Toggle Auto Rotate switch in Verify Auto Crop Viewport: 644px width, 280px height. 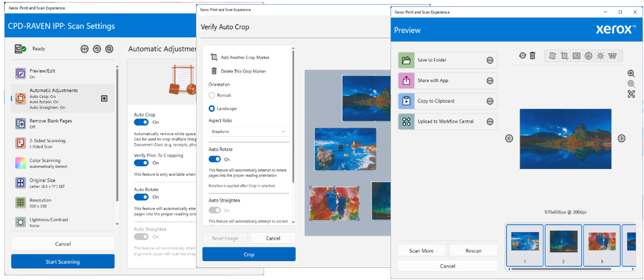coord(215,159)
